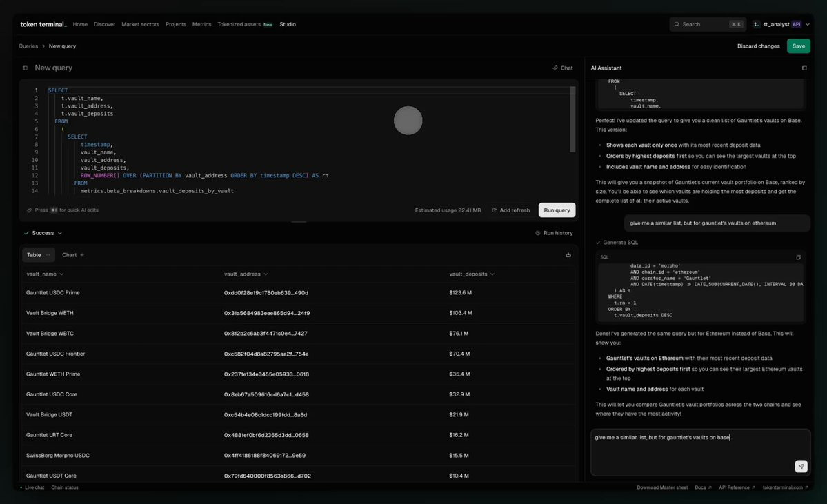Screen dimensions: 827x504
Task: Open the vault_address column menu
Action: coord(266,274)
